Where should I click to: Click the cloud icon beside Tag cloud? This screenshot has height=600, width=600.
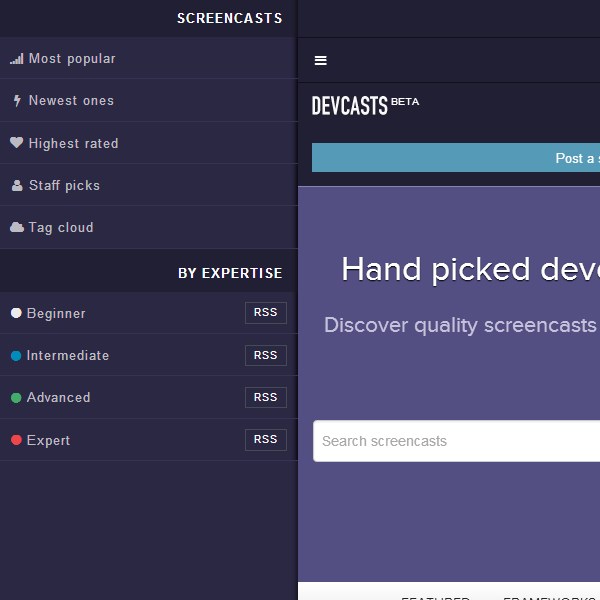16,228
